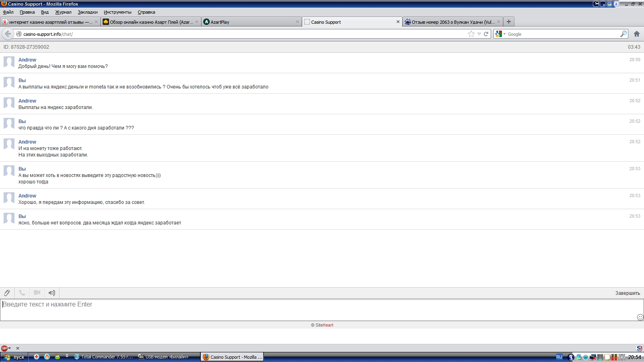Start a voice call with the phone icon
Screen dimensions: 644x362
tap(22, 293)
